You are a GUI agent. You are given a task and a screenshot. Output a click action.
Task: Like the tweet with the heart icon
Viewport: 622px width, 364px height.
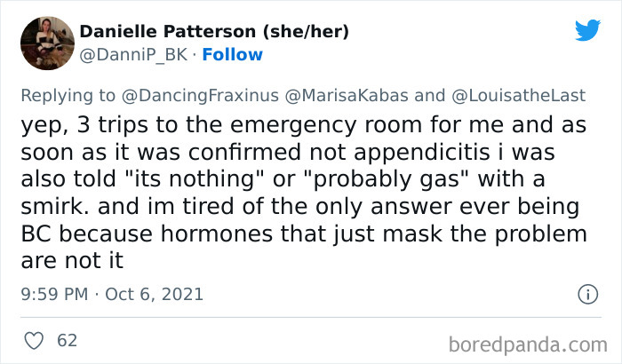pos(34,340)
